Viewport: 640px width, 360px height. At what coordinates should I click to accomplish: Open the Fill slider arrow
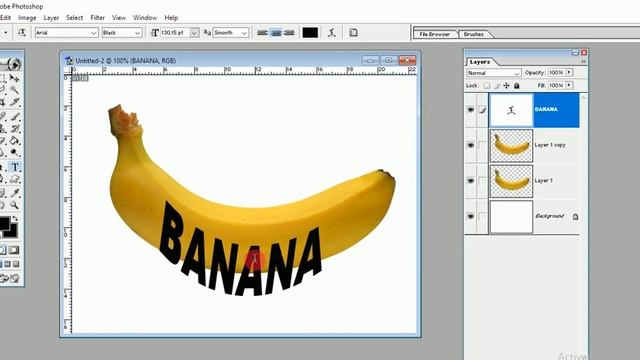(569, 85)
